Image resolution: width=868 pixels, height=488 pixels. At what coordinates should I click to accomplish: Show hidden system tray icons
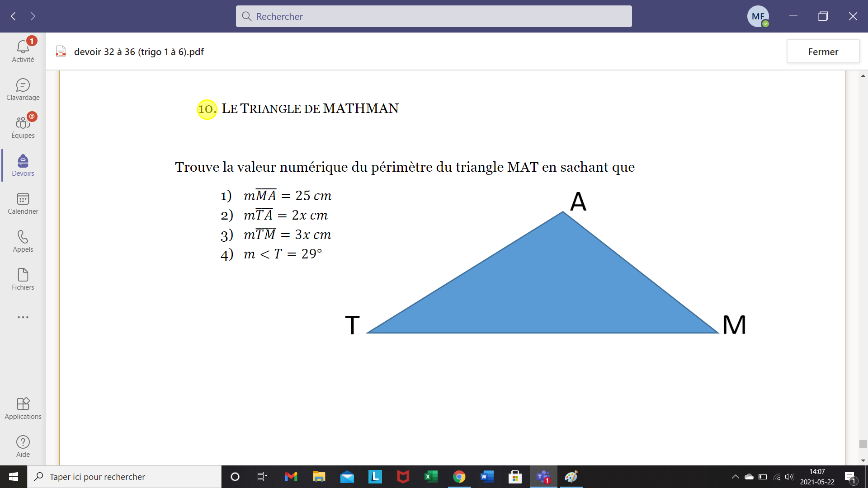coord(735,477)
